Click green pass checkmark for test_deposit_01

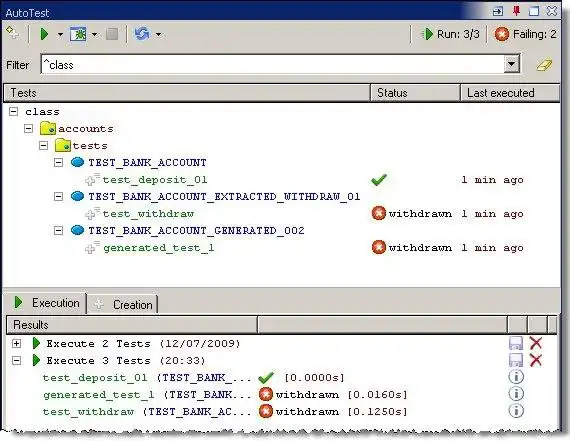[x=379, y=179]
